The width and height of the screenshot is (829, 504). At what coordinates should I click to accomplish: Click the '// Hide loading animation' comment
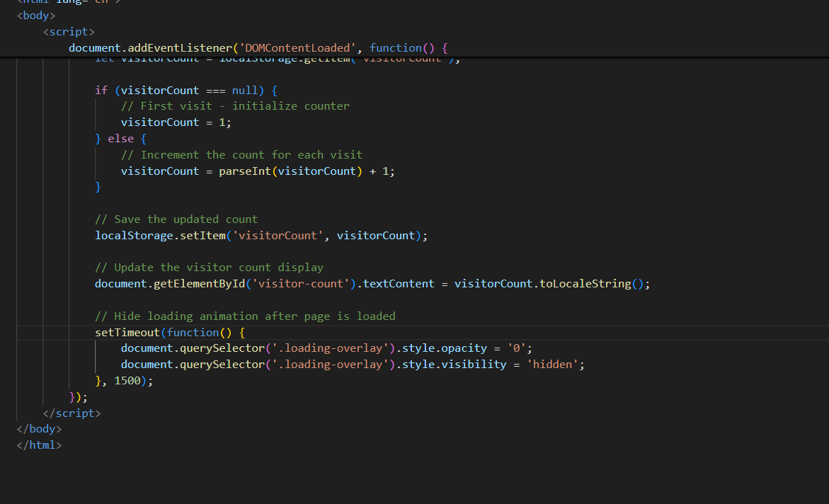[x=245, y=316]
